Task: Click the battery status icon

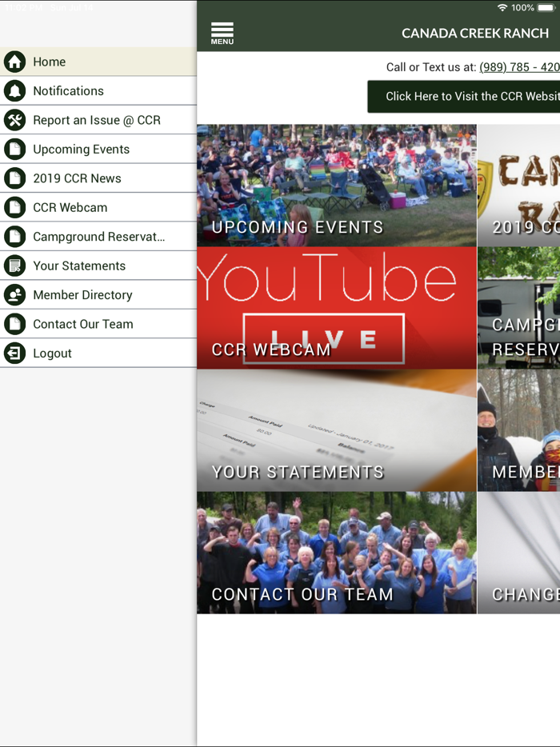Action: pyautogui.click(x=546, y=8)
